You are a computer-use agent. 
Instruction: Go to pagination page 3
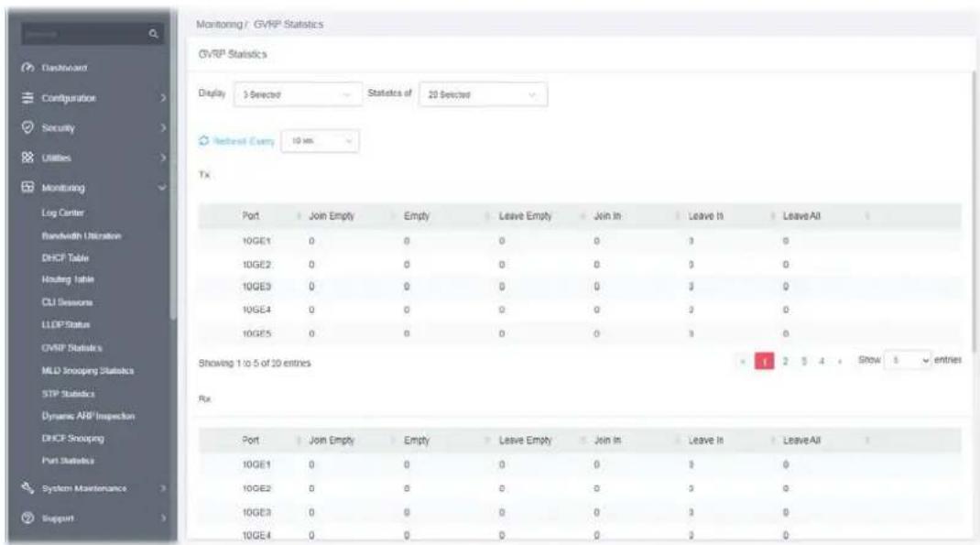(x=804, y=361)
